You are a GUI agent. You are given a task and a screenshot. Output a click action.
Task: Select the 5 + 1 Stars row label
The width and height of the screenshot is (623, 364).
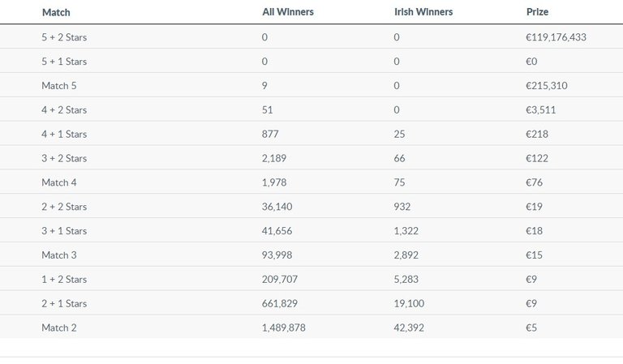pos(64,62)
